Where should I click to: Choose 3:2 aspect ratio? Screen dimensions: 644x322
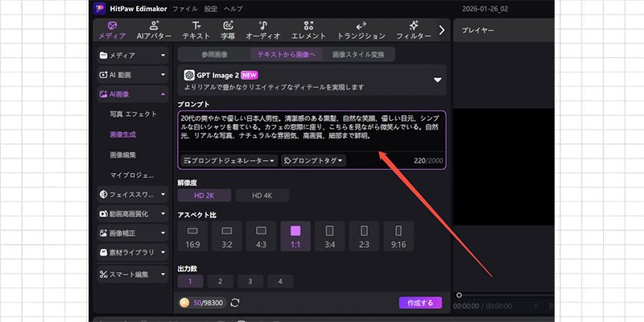click(227, 237)
